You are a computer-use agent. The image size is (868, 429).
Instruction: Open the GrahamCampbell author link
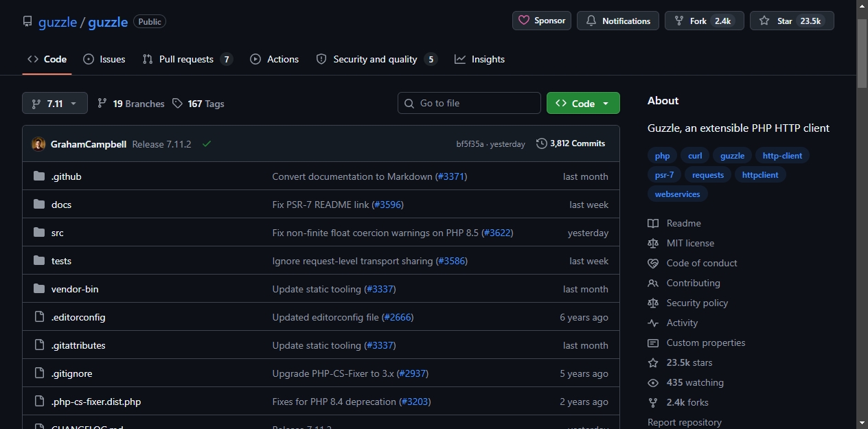(89, 144)
